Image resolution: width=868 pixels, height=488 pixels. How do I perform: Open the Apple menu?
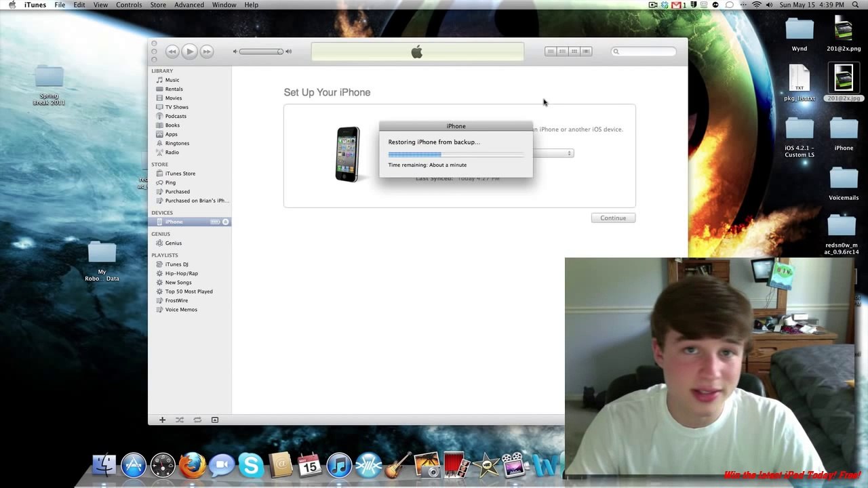(x=12, y=5)
